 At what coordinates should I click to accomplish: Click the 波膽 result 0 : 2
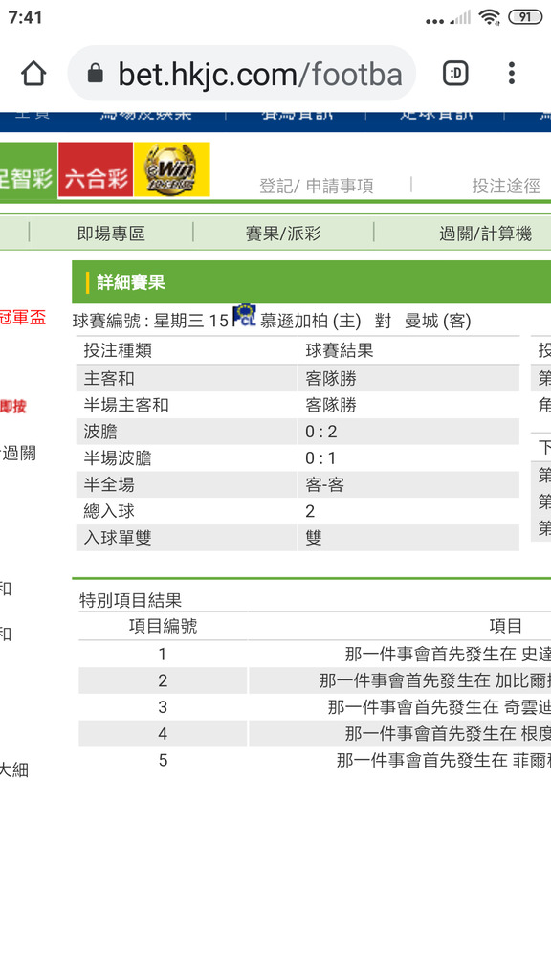321,432
